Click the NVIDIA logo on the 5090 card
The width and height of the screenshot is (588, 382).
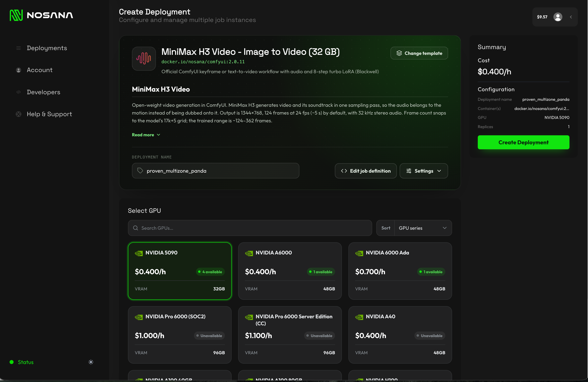point(139,253)
